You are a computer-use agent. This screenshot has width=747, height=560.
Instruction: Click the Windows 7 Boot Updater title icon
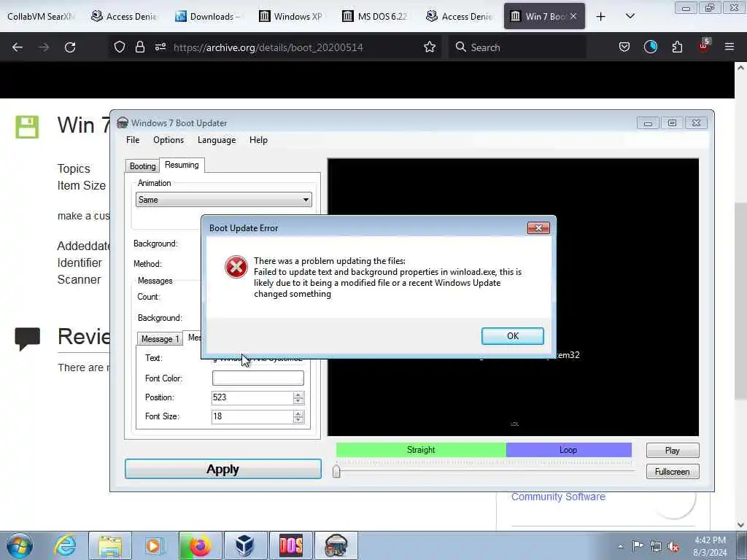click(x=123, y=122)
